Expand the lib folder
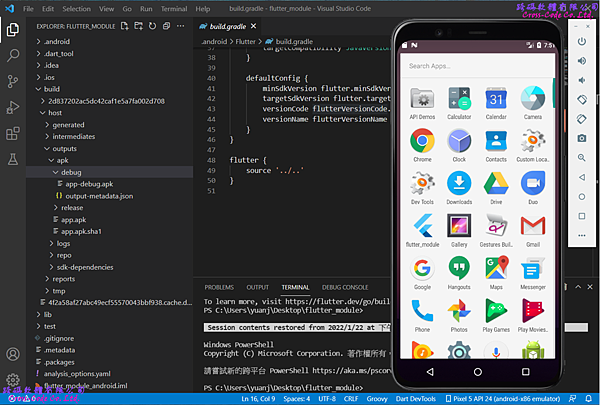The height and width of the screenshot is (405, 600). (x=47, y=314)
